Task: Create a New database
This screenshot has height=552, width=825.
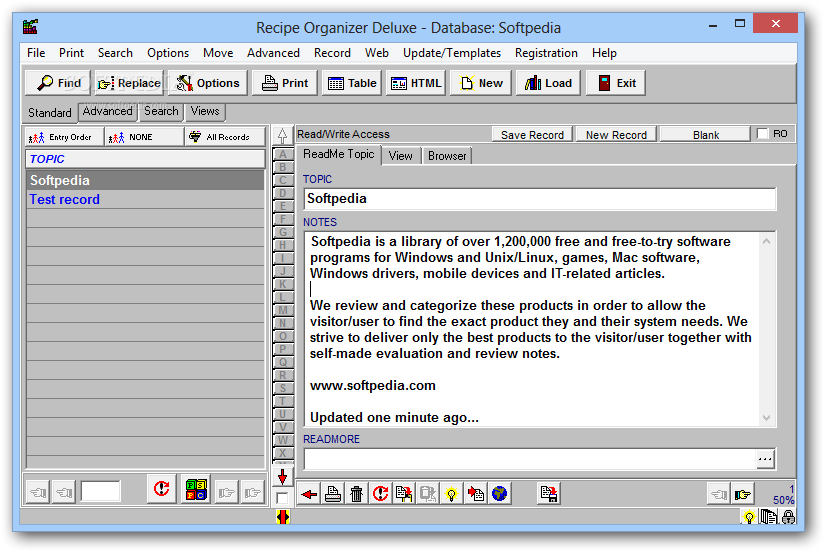Action: [x=480, y=83]
